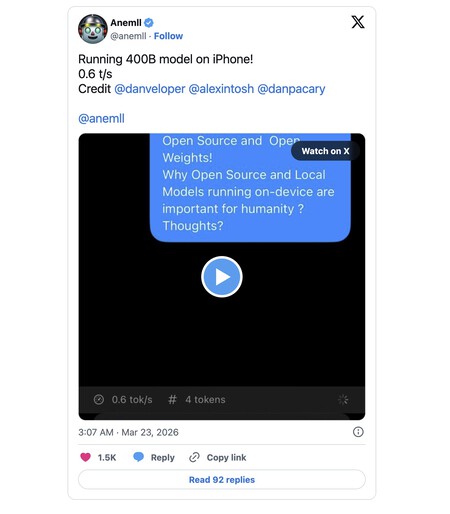Image resolution: width=450 pixels, height=514 pixels.
Task: Open the @alexintosh mention
Action: pos(221,89)
